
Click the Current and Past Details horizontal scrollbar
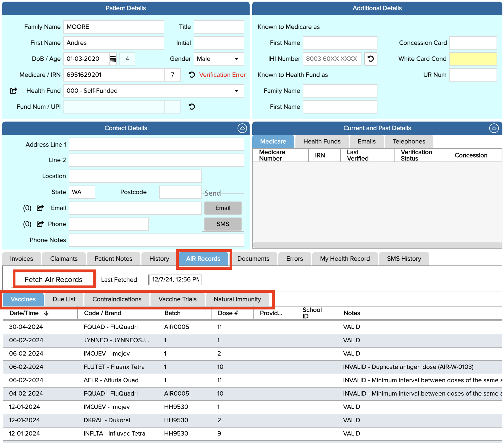377,245
